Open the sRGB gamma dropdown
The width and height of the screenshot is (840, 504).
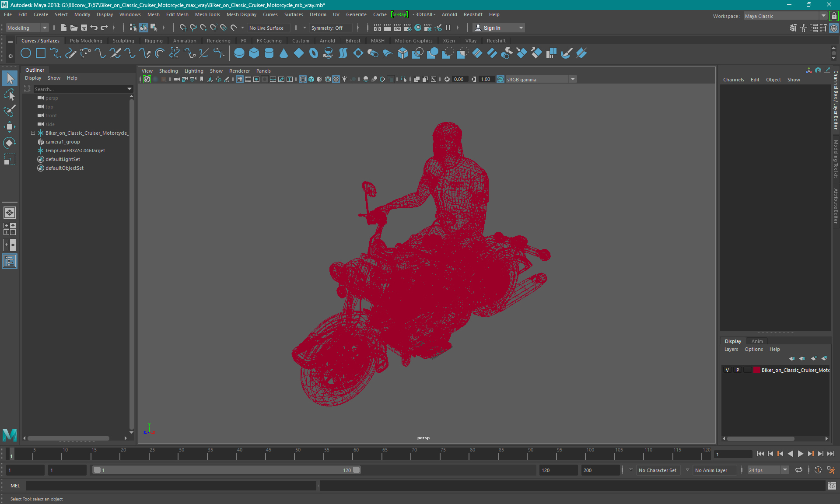(x=541, y=79)
